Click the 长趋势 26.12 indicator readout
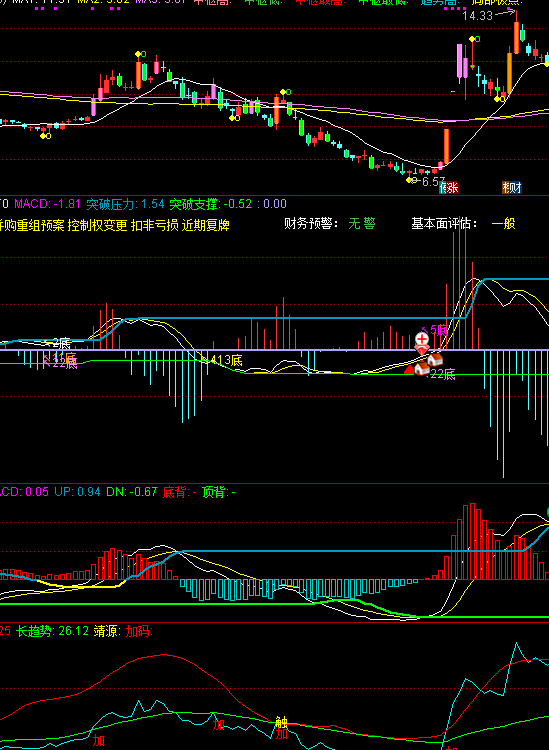549x750 pixels. [53, 631]
